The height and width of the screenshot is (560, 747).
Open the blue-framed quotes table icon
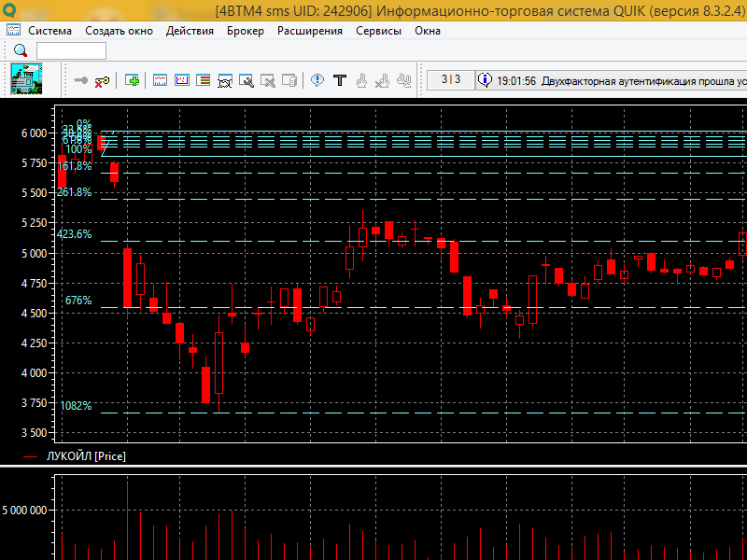point(181,80)
